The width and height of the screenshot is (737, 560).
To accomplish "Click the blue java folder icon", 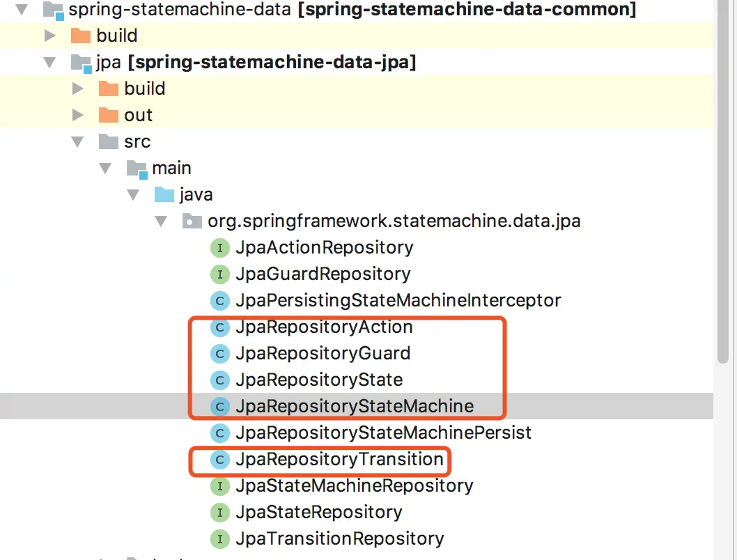I will click(164, 194).
